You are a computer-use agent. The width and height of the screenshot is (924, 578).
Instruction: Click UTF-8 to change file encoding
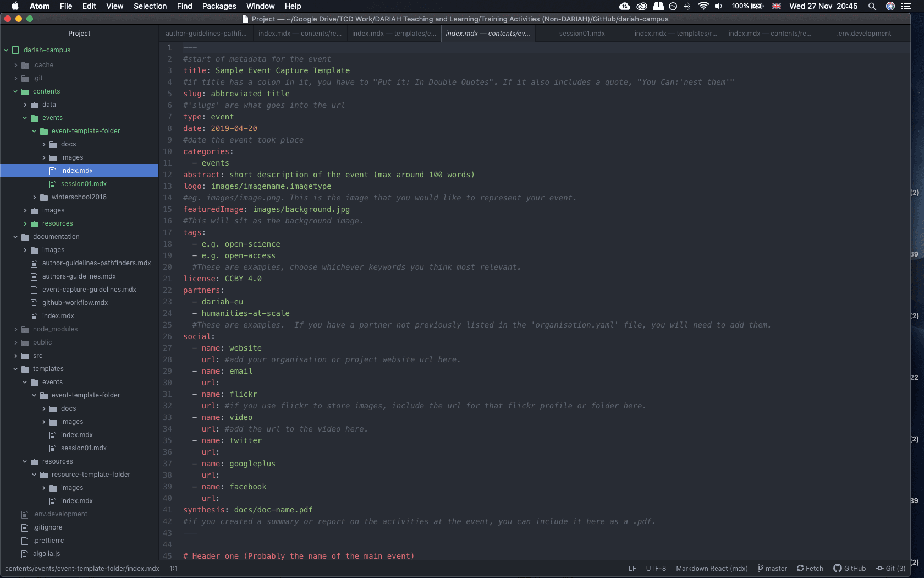pos(655,568)
